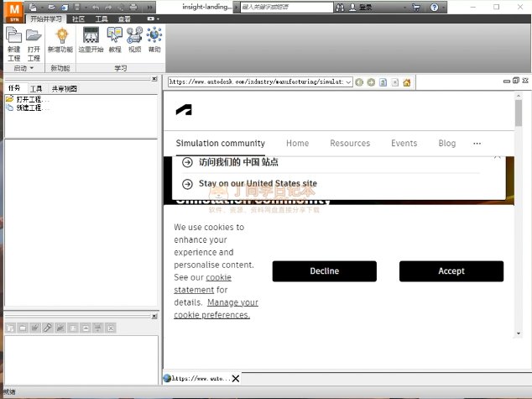
Task: Switch to the 社区 ribbon tab
Action: 78,18
